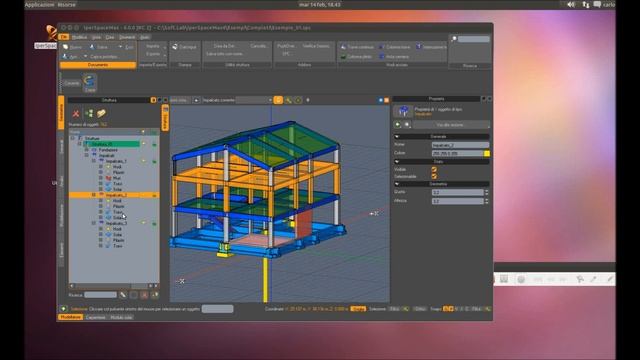Screen dimensions: 640x360
Task: Click the Salva icon in the ribbon
Action: (92, 47)
